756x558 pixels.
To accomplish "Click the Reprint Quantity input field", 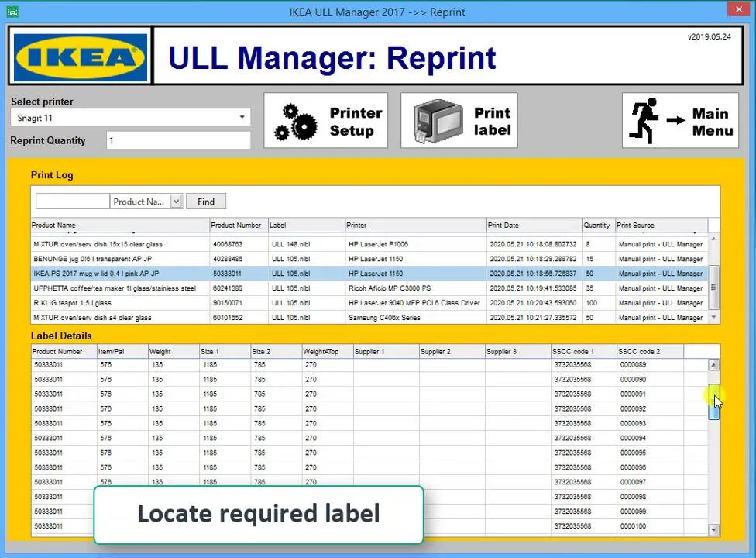I will click(178, 141).
